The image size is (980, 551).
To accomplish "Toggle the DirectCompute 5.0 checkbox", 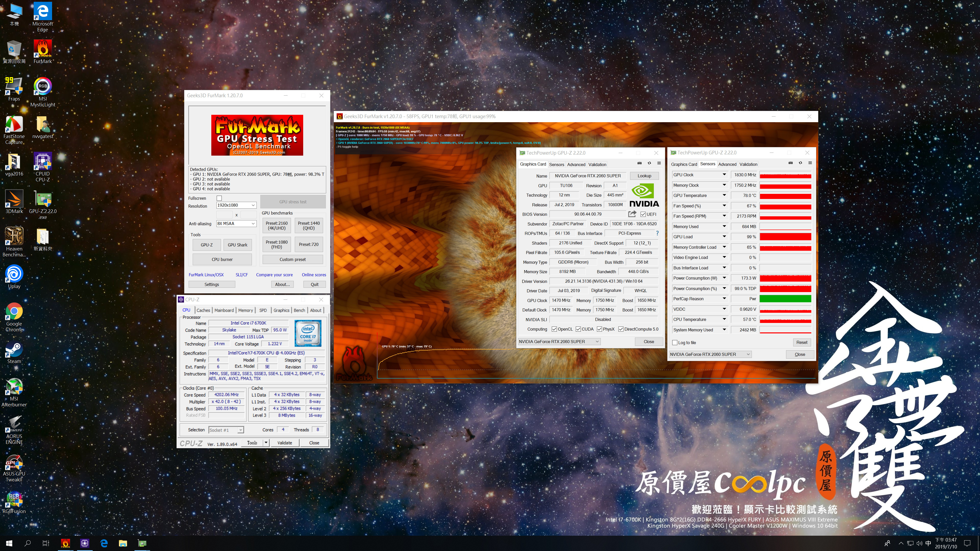I will point(621,329).
